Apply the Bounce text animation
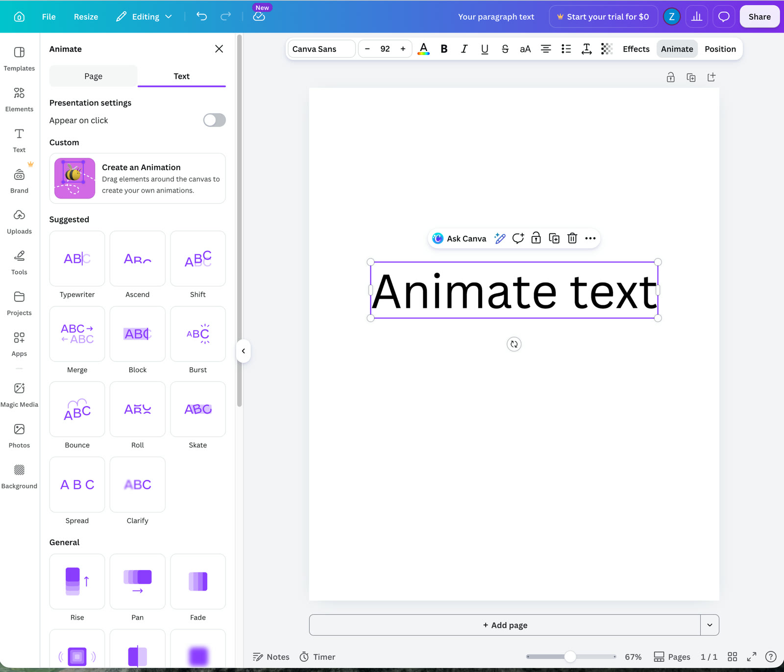 pyautogui.click(x=77, y=409)
